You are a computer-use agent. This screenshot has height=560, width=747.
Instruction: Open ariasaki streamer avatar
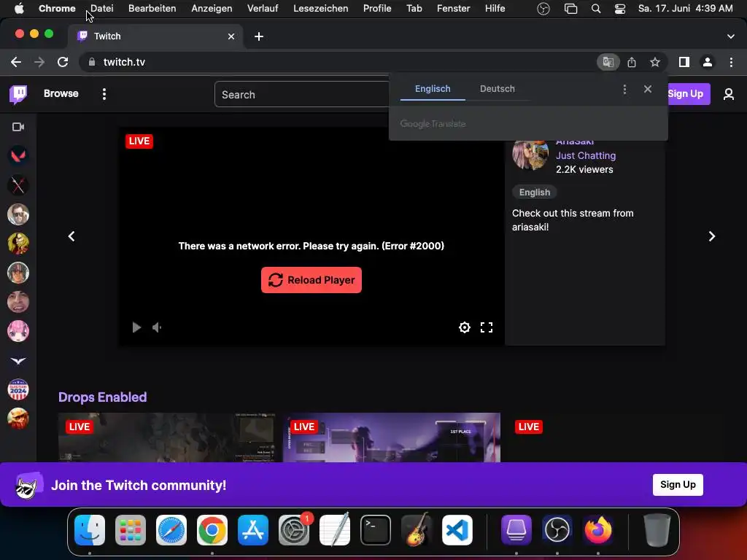coord(530,153)
